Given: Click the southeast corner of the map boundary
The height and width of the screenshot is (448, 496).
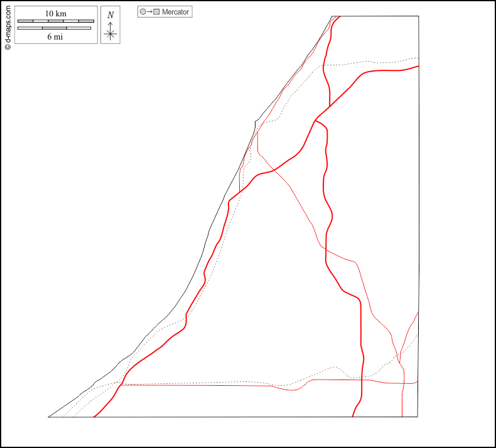Looking at the screenshot, I should point(418,417).
